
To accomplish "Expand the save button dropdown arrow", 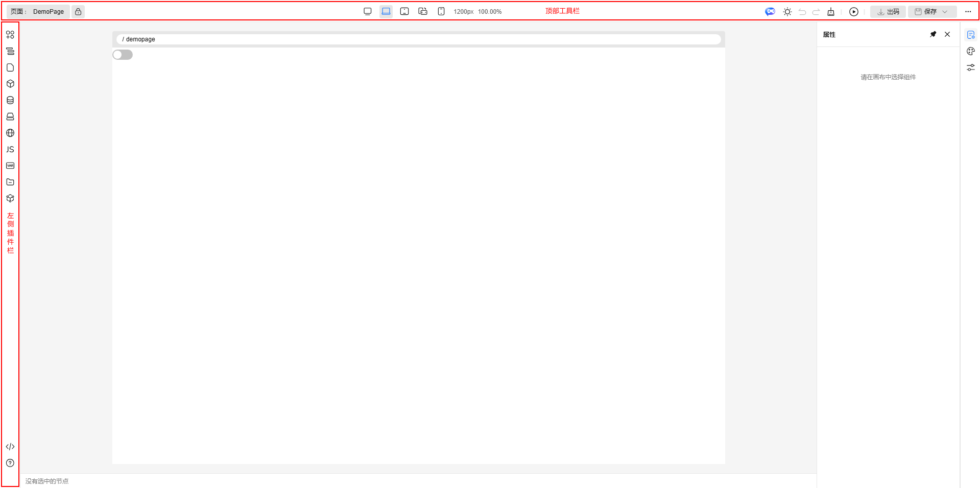I will point(945,12).
